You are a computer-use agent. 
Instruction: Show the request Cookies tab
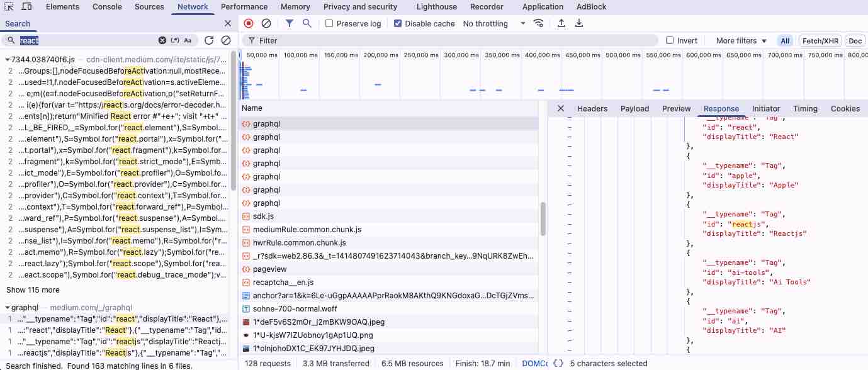tap(845, 108)
